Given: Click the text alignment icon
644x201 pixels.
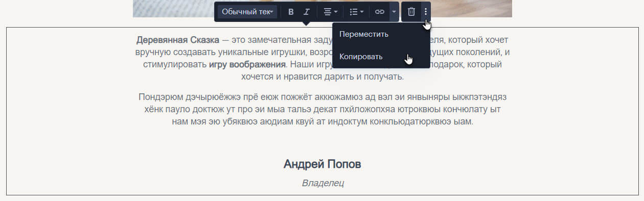Looking at the screenshot, I should [x=328, y=12].
